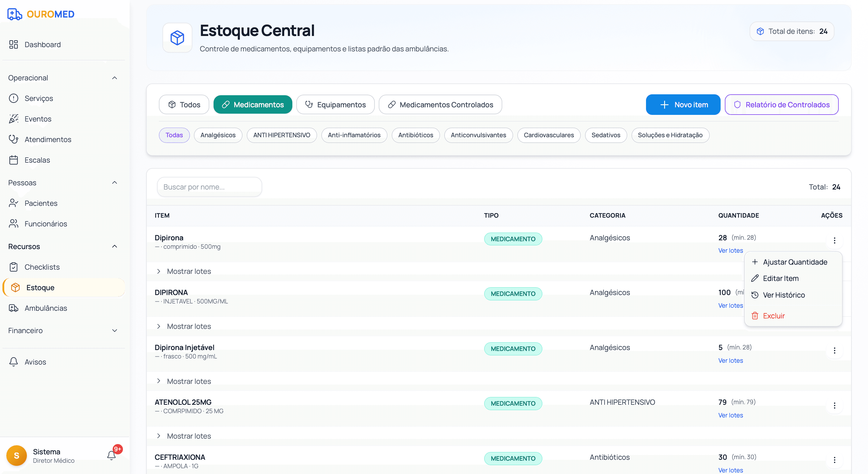Screen dimensions: 868x474
Task: Expand Mostrar lotes under Dipirona comprimido
Action: pos(184,271)
